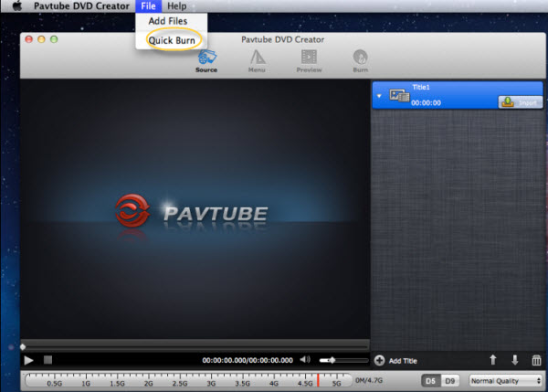548x392 pixels.
Task: Click the playback seek bar handle
Action: click(x=23, y=347)
